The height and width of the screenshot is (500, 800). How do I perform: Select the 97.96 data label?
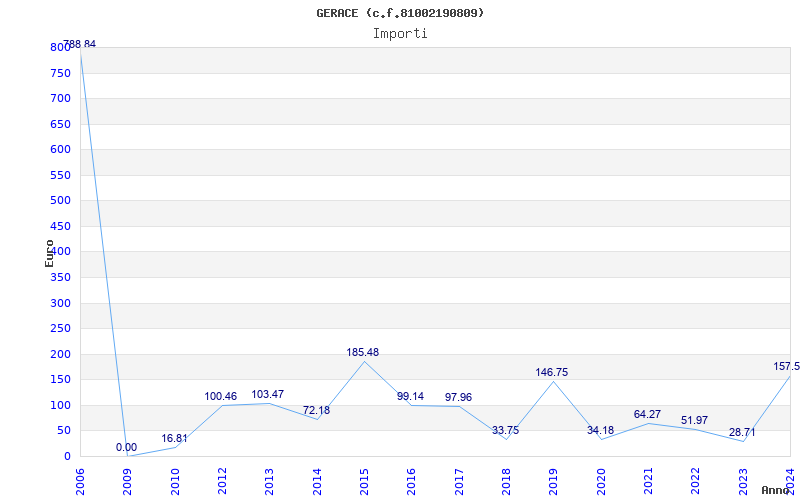click(x=458, y=397)
